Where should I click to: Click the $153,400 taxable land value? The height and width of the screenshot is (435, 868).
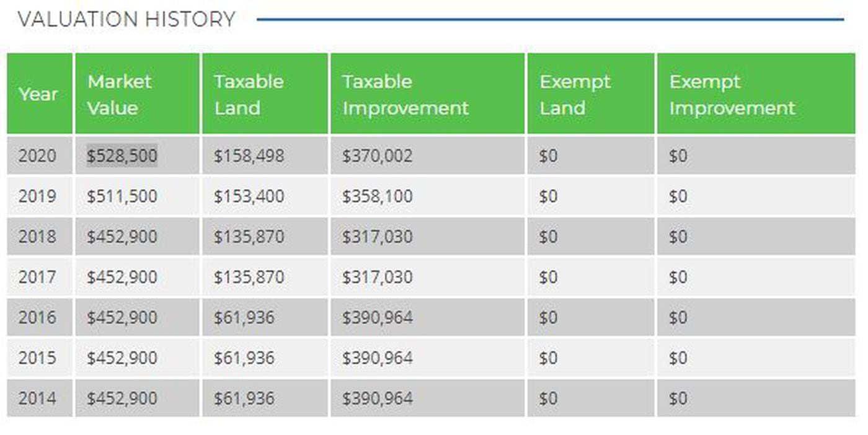point(249,196)
